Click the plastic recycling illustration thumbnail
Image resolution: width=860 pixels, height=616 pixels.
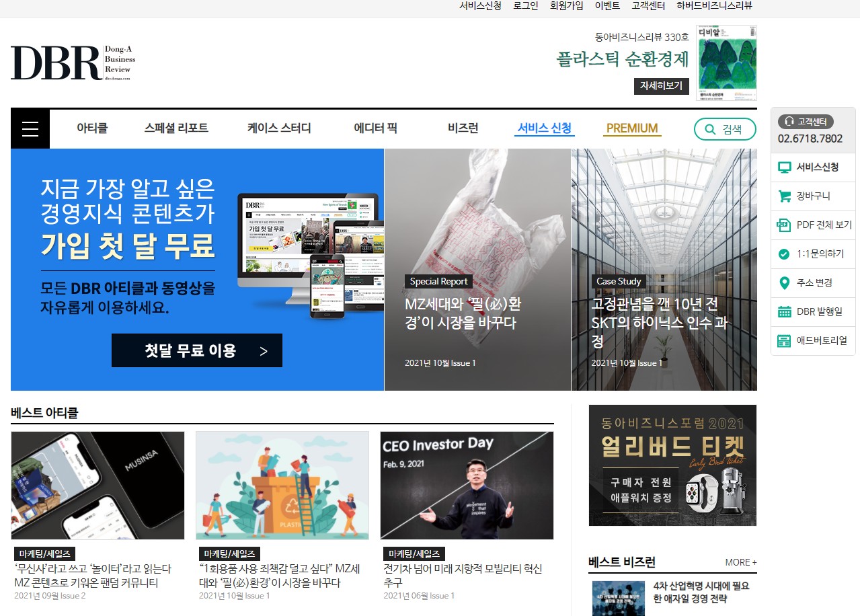pos(282,486)
